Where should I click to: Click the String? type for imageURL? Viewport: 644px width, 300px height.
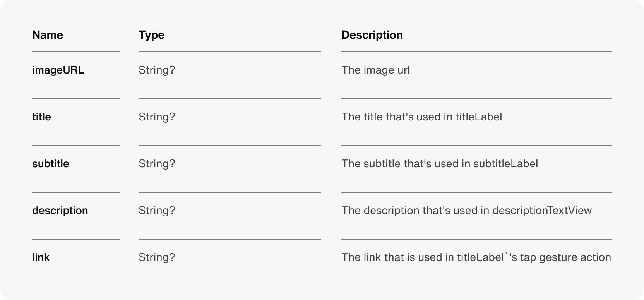pos(157,70)
